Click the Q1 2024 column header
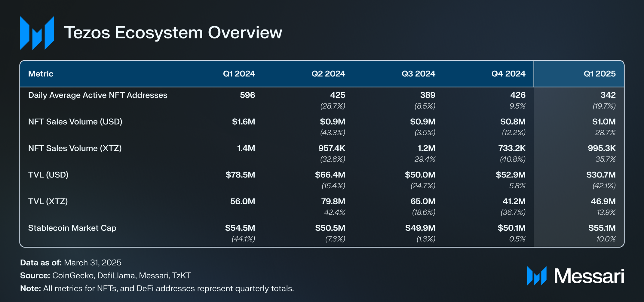644x302 pixels. [239, 74]
